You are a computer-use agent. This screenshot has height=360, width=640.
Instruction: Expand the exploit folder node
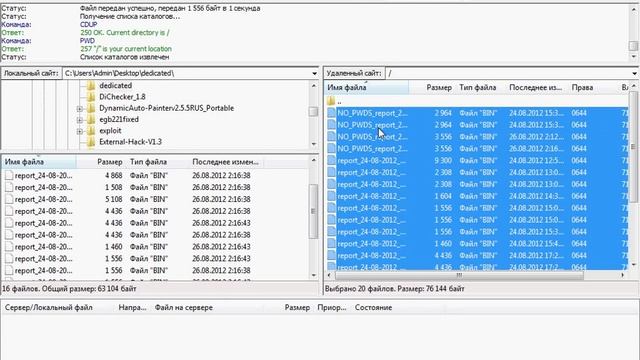point(80,131)
